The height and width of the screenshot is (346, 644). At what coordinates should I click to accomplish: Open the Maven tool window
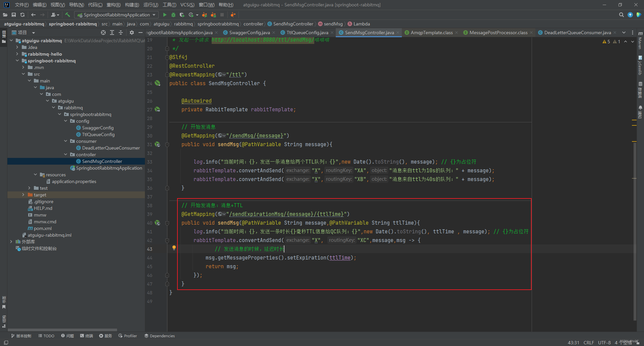tap(640, 40)
